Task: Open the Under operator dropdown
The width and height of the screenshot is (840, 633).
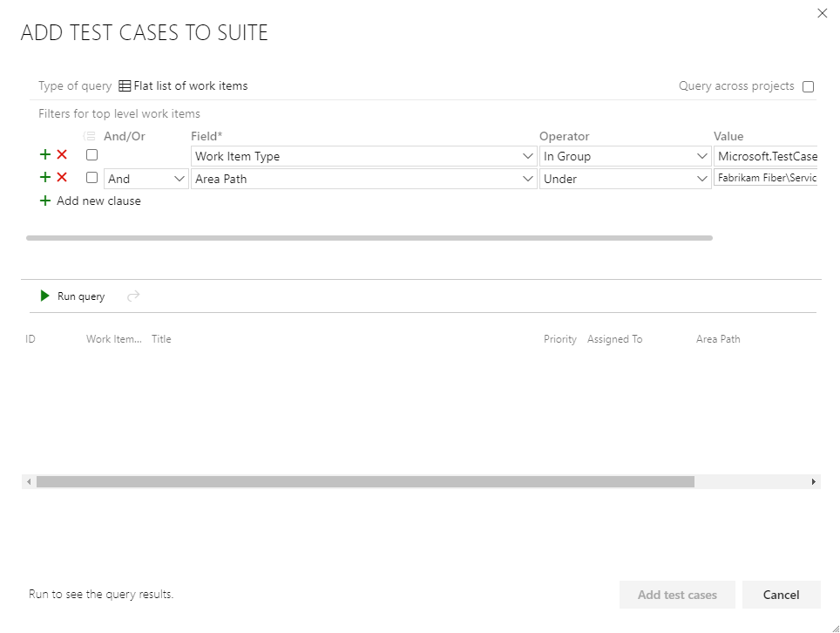Action: coord(702,179)
